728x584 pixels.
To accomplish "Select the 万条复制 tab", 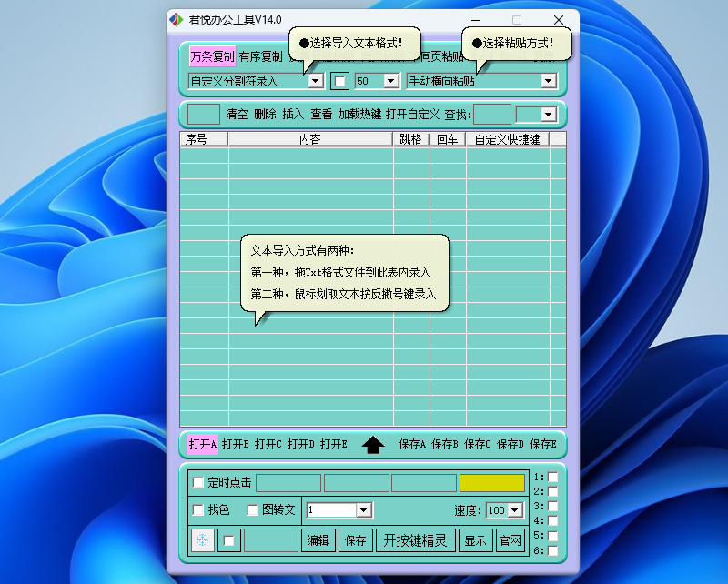I will (x=212, y=56).
